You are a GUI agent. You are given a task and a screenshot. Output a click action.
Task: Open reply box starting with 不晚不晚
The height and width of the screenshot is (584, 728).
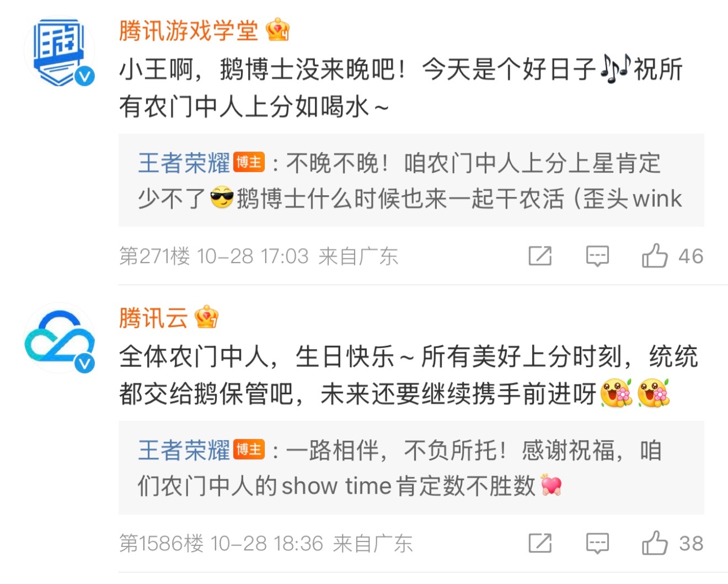pos(411,180)
